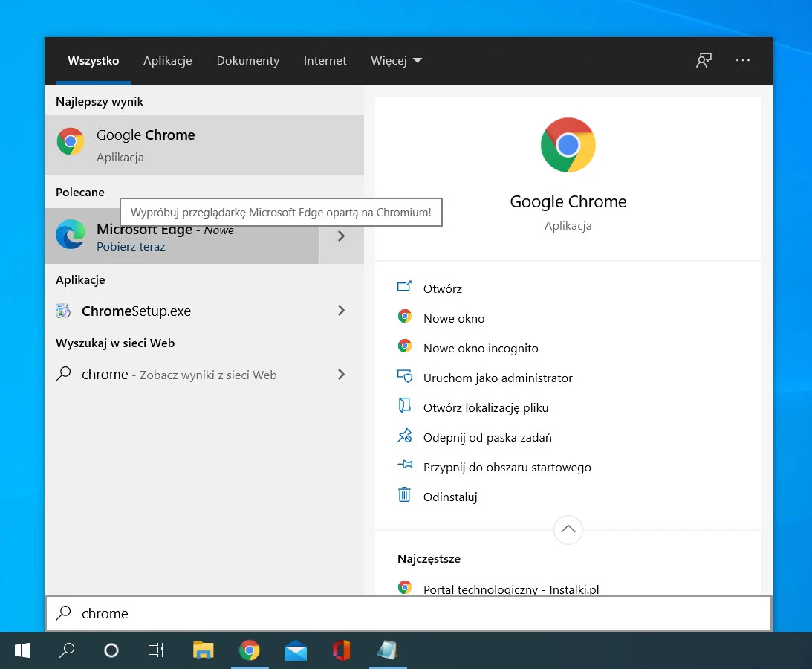Launch File Explorer from the taskbar
The width and height of the screenshot is (812, 669).
tap(203, 651)
